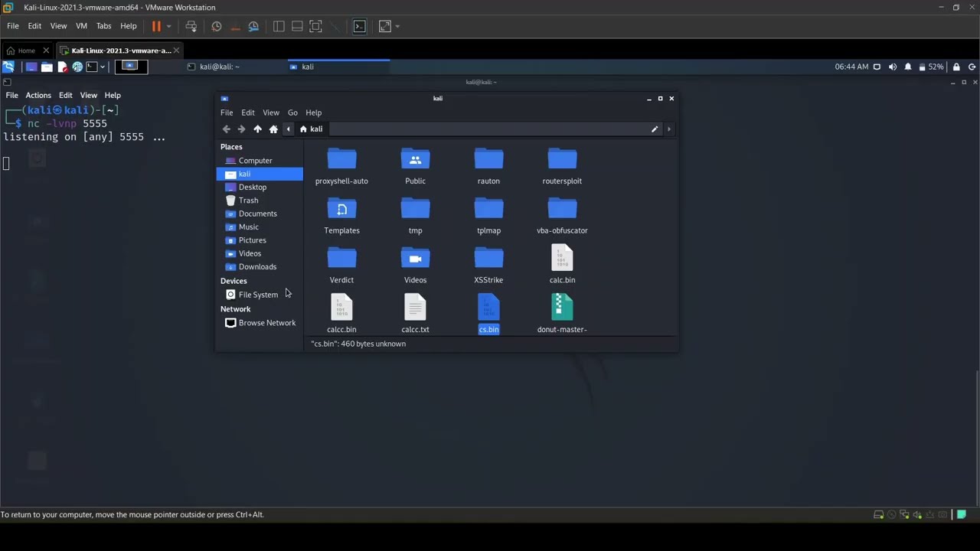
Task: Select the Templates folder icon
Action: click(x=341, y=209)
